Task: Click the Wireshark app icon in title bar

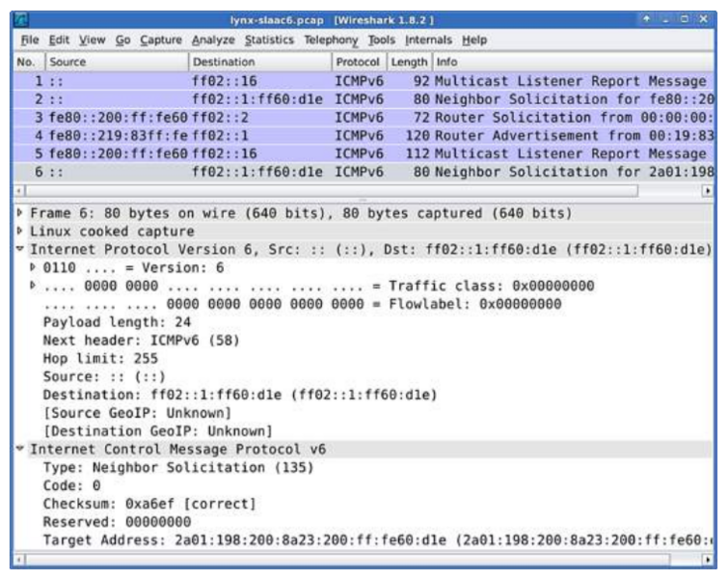Action: point(20,19)
